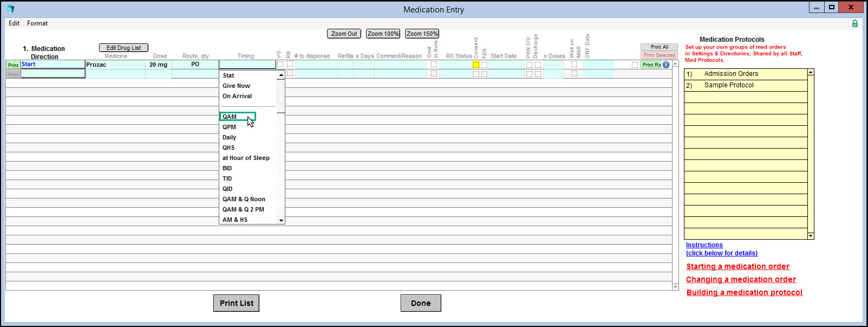Image resolution: width=868 pixels, height=327 pixels.
Task: Check the VO checkbox for Prozac
Action: [x=280, y=65]
